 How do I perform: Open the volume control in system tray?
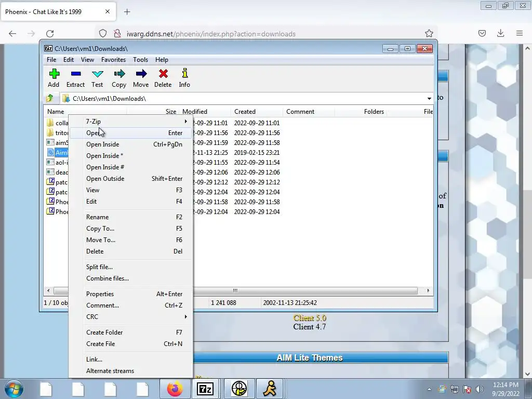click(479, 389)
